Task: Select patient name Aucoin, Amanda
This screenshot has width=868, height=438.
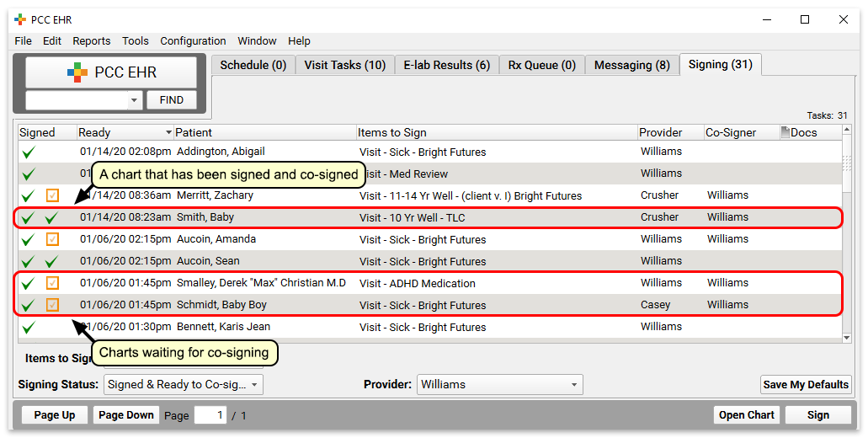Action: click(216, 239)
